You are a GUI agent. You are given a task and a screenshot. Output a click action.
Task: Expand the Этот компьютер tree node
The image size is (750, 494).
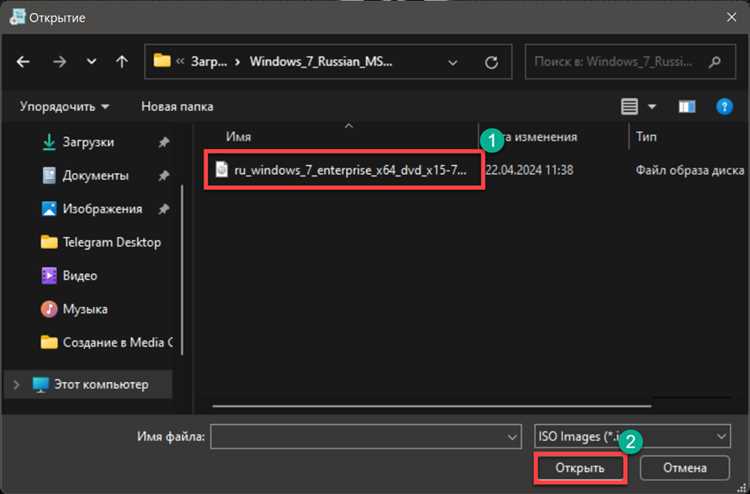[17, 384]
